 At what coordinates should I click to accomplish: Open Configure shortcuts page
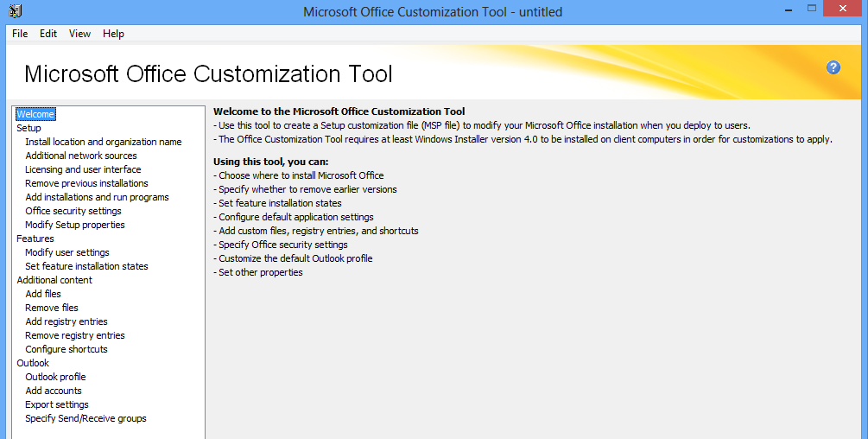click(x=67, y=349)
